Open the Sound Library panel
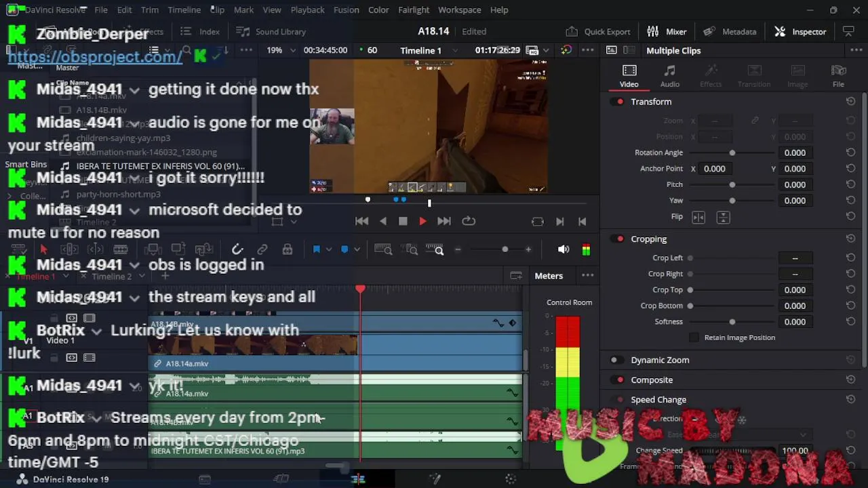This screenshot has height=488, width=868. click(x=271, y=31)
